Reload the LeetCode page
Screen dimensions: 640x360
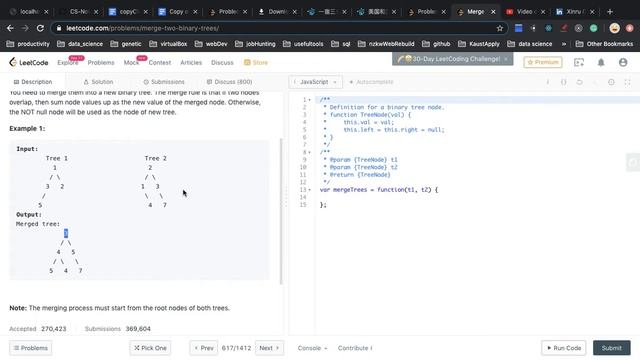(40, 28)
